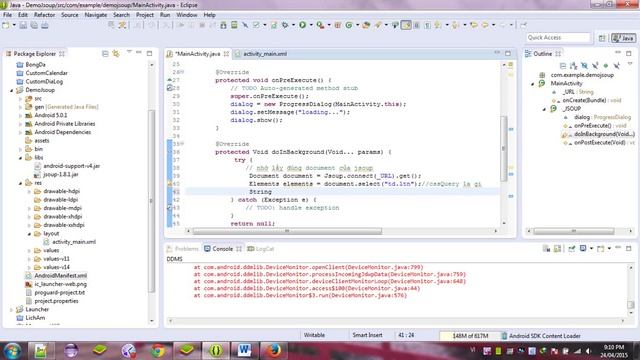Open the Navigate menu
The image size is (640, 360).
click(x=96, y=15)
